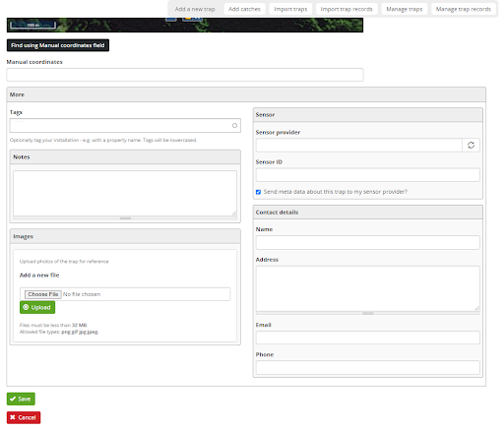This screenshot has width=504, height=430.
Task: Upload the selected image file
Action: point(37,307)
